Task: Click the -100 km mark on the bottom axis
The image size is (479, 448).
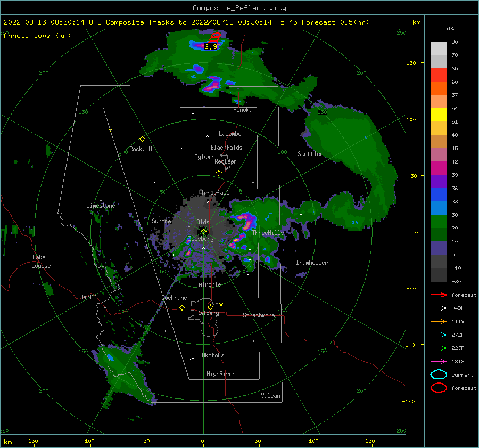Action: (88, 441)
